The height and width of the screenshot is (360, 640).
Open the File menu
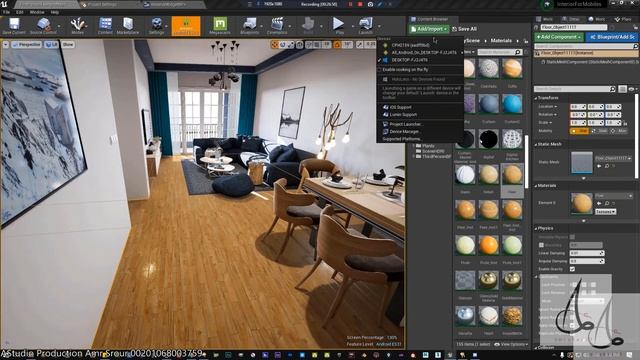point(7,12)
